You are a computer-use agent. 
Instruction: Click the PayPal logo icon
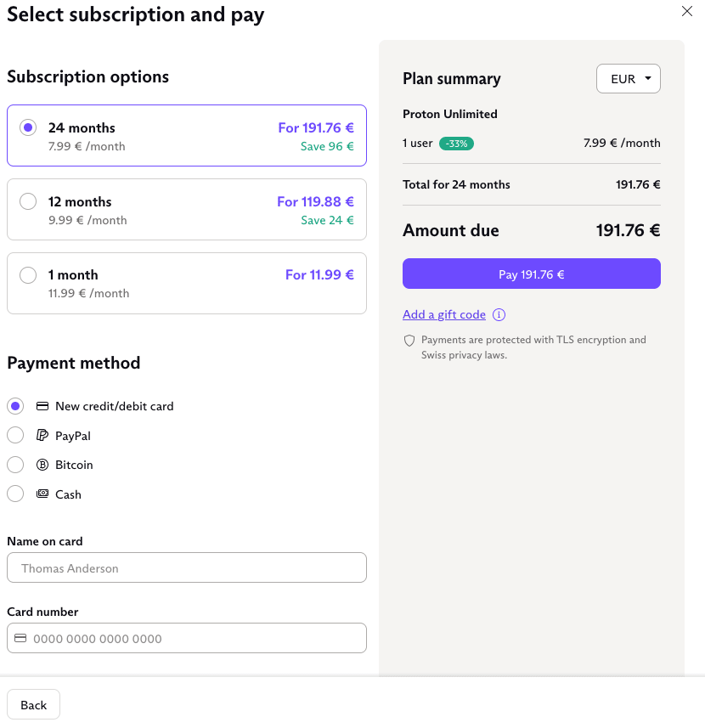(42, 436)
